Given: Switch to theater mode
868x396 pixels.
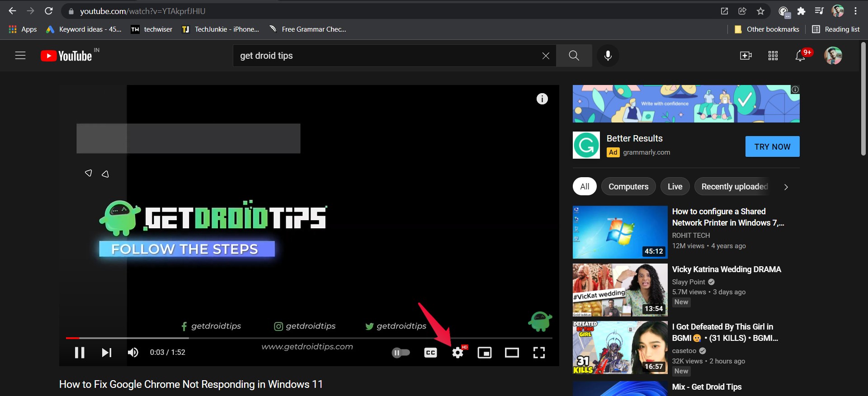Looking at the screenshot, I should pyautogui.click(x=512, y=353).
